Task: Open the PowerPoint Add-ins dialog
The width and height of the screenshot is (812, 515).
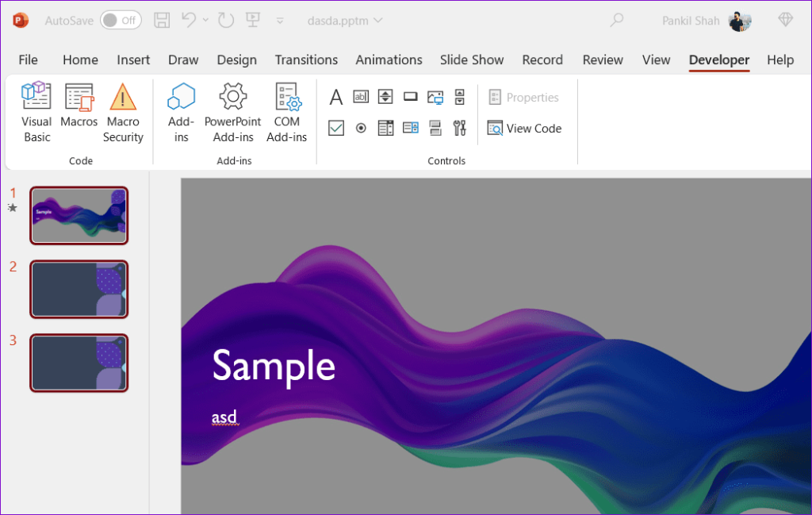Action: 232,111
